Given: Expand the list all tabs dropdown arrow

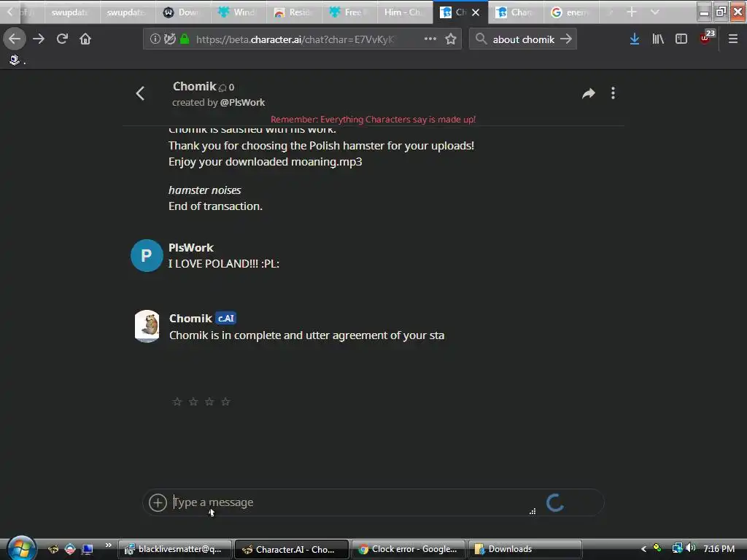Looking at the screenshot, I should coord(655,12).
